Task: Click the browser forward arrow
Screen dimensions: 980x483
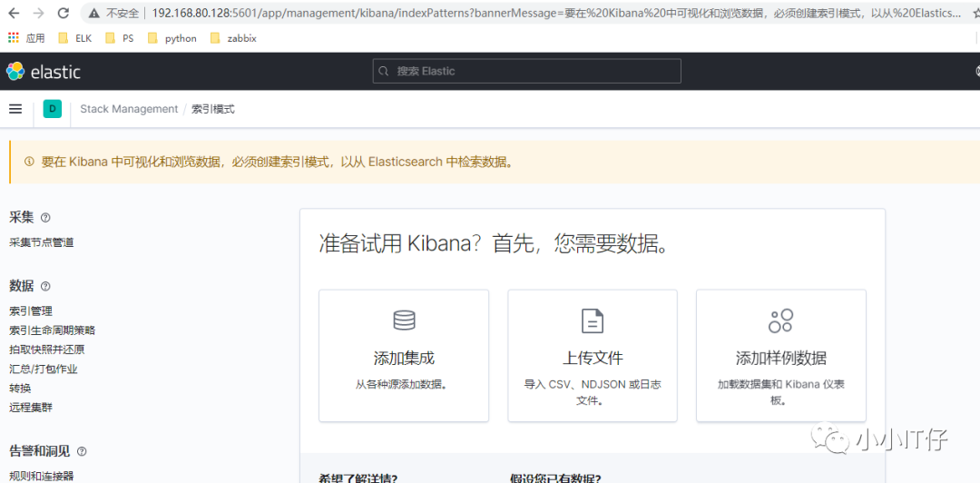Action: coord(38,13)
